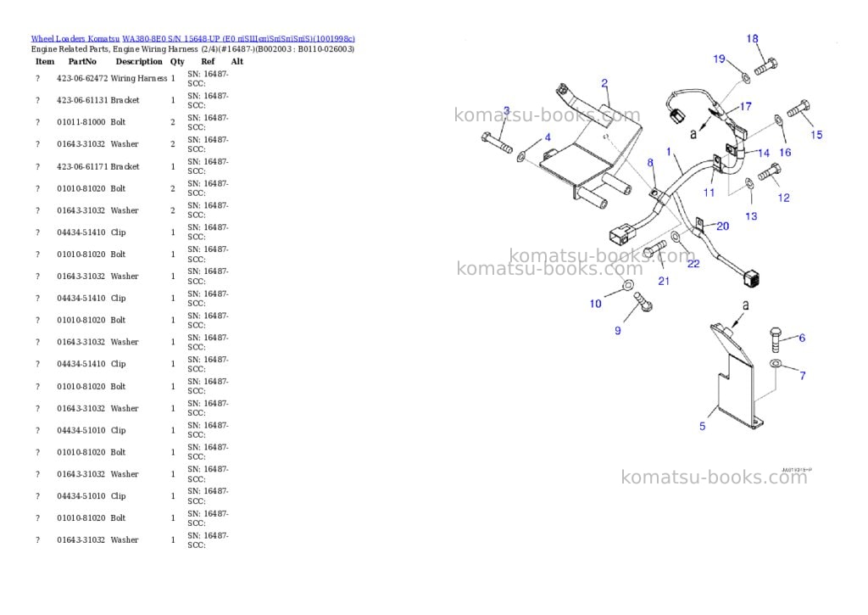
Task: Click callout number 22 in the diagram
Action: pos(693,264)
